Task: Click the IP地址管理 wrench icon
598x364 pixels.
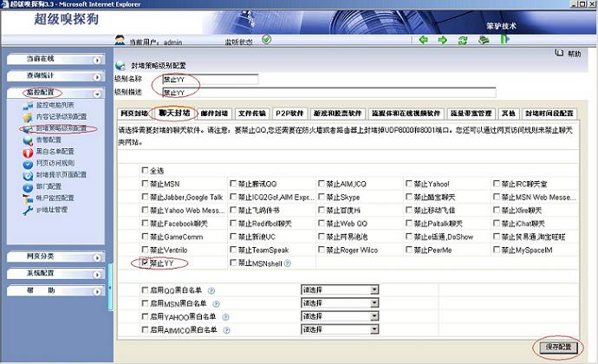Action: click(28, 209)
